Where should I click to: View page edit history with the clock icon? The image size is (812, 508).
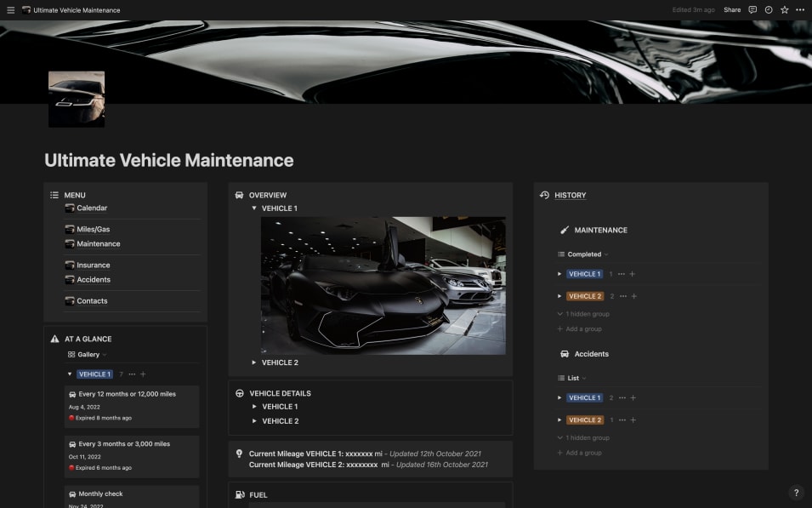(768, 9)
